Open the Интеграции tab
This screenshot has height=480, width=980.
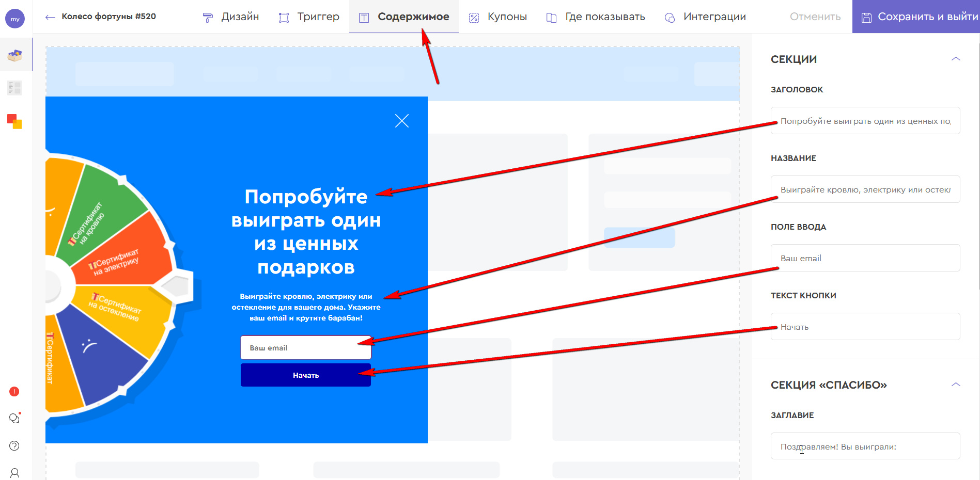705,17
